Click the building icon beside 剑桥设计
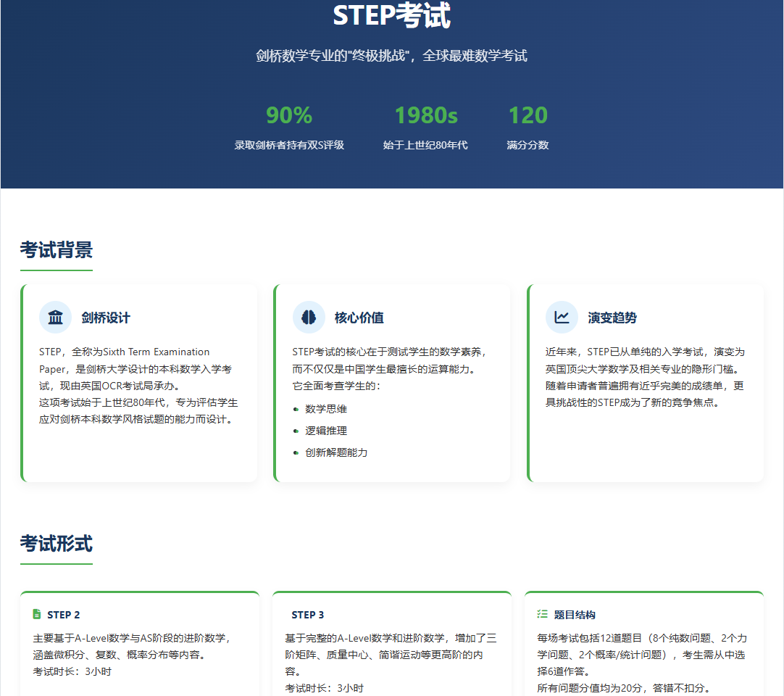The height and width of the screenshot is (696, 784). coord(55,318)
